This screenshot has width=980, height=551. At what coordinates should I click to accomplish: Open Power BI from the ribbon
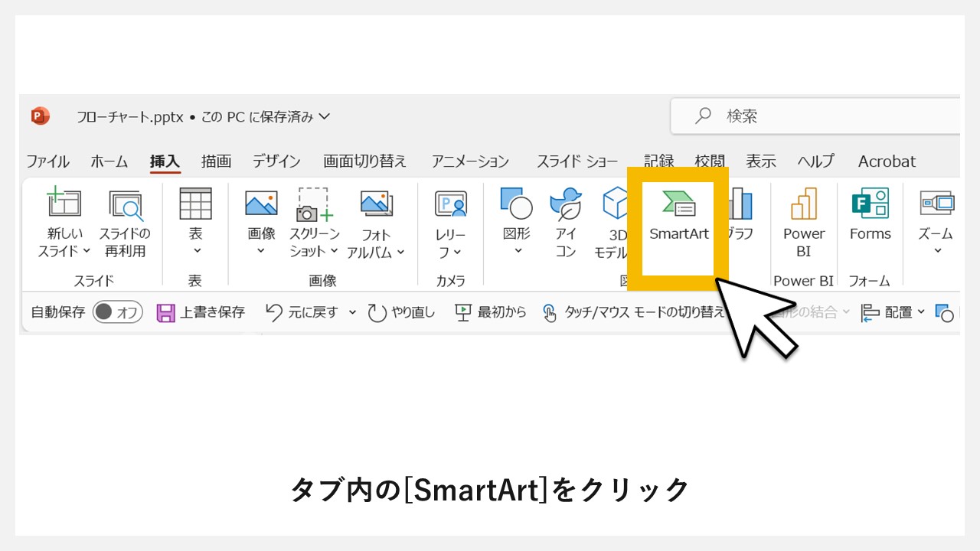(x=803, y=218)
